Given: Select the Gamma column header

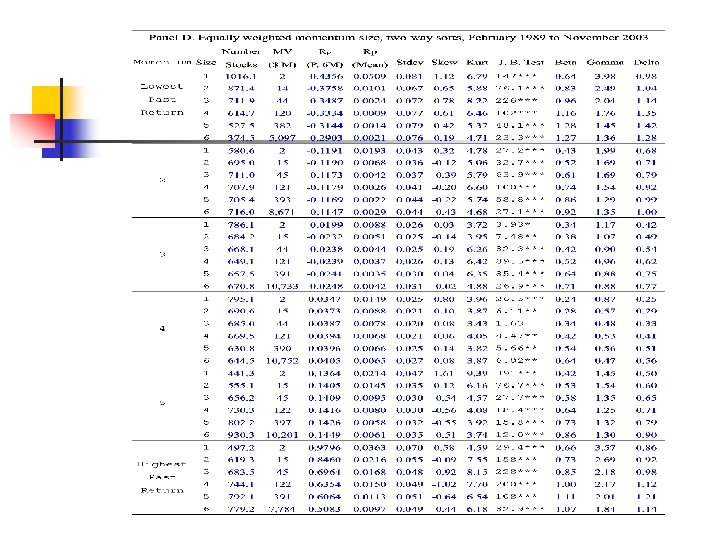Looking at the screenshot, I should 605,62.
